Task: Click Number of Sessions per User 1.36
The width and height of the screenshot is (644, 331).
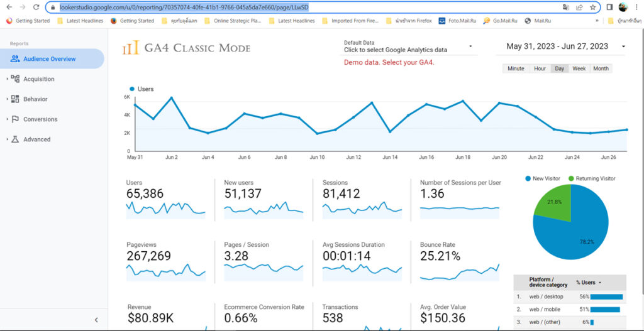Action: pyautogui.click(x=460, y=198)
